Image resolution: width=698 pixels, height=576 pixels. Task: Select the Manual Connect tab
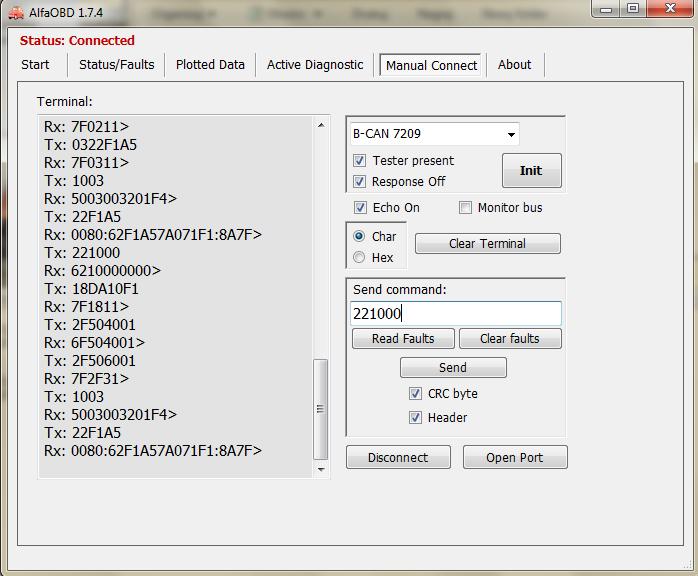(x=431, y=65)
